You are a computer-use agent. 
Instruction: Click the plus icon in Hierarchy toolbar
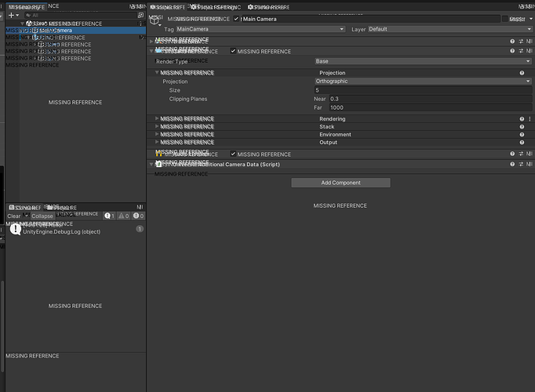(x=11, y=15)
